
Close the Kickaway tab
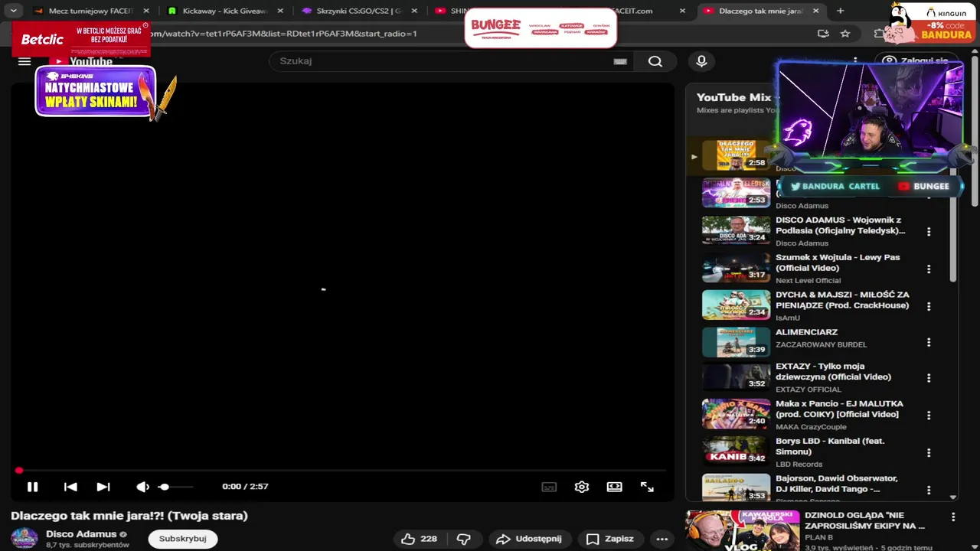pos(280,11)
